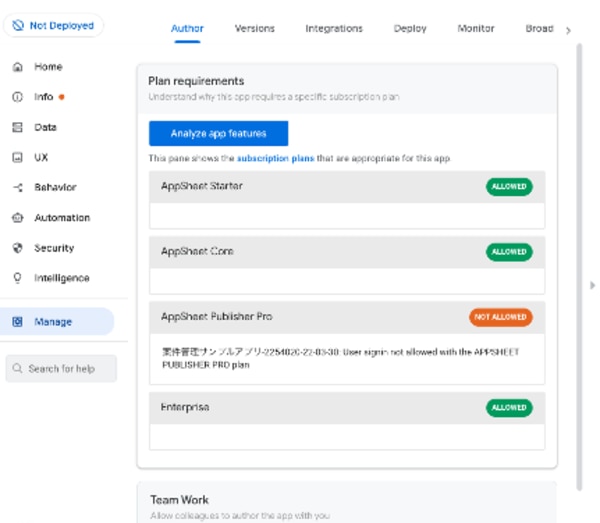Open the Home section label

pos(48,67)
